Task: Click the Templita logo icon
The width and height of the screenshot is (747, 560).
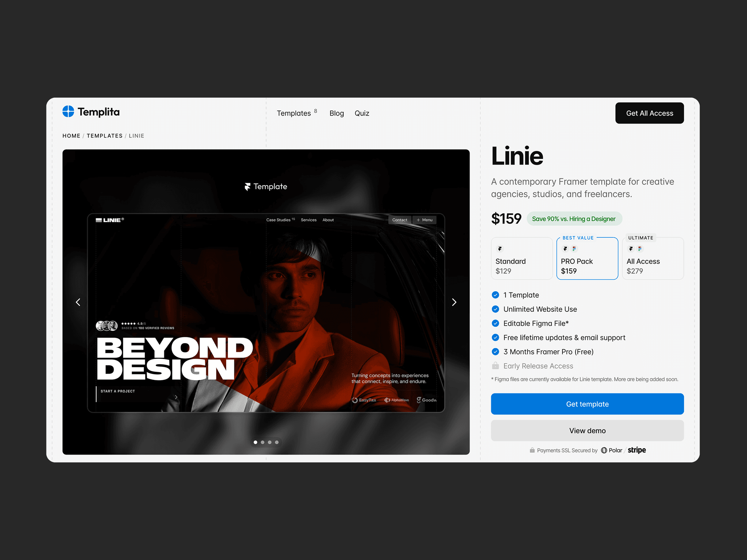Action: [x=68, y=112]
